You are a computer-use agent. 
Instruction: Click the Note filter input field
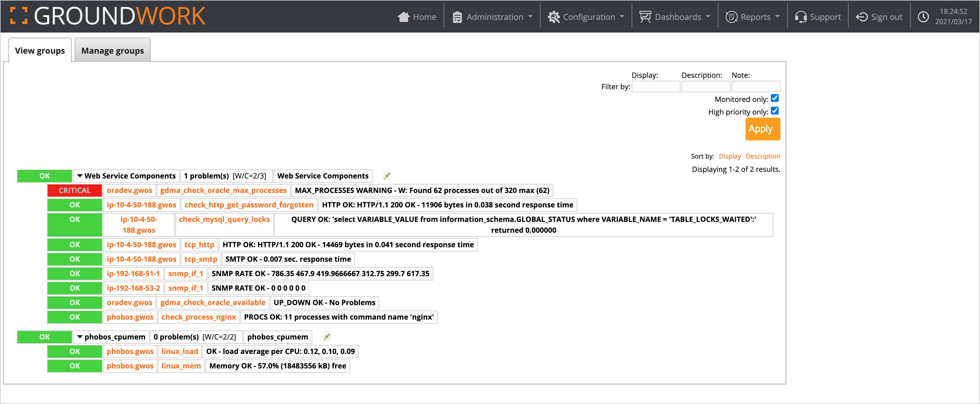tap(755, 87)
